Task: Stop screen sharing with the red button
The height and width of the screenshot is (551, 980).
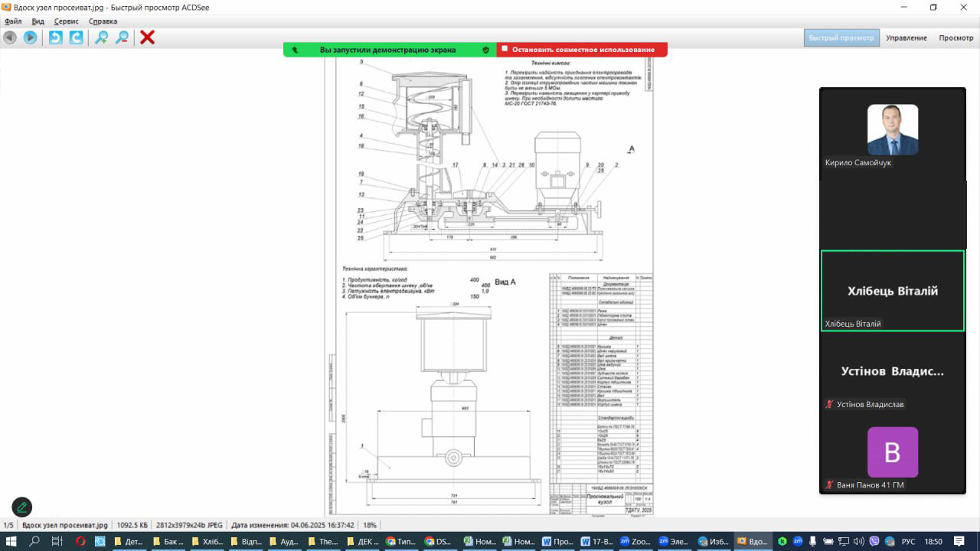Action: (583, 50)
